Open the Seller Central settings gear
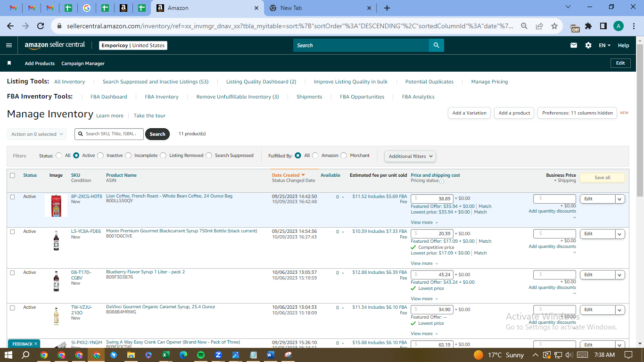Viewport: 644px width, 362px height. pos(588,45)
